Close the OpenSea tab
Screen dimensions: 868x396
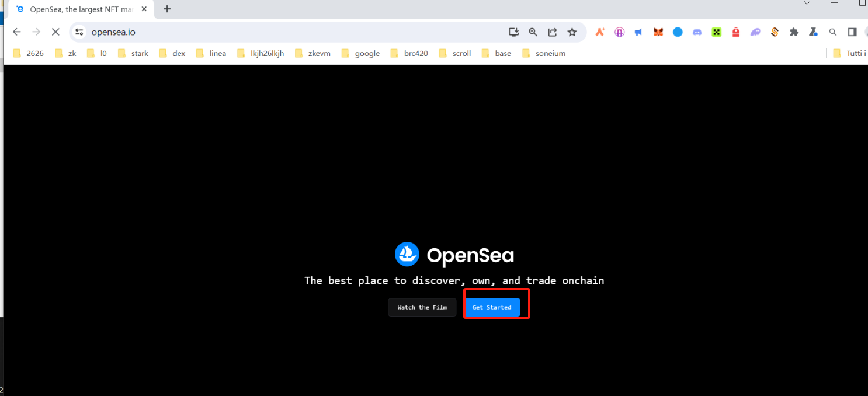pos(144,9)
